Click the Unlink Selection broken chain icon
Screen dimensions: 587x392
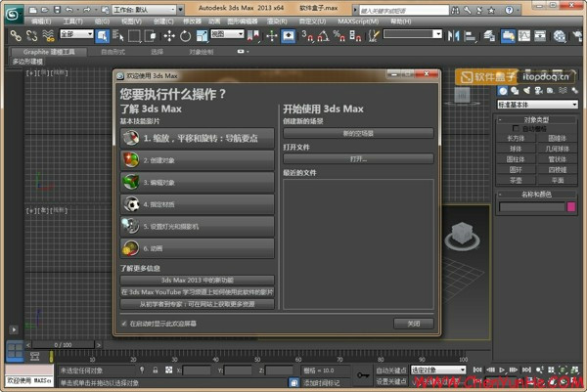point(32,36)
